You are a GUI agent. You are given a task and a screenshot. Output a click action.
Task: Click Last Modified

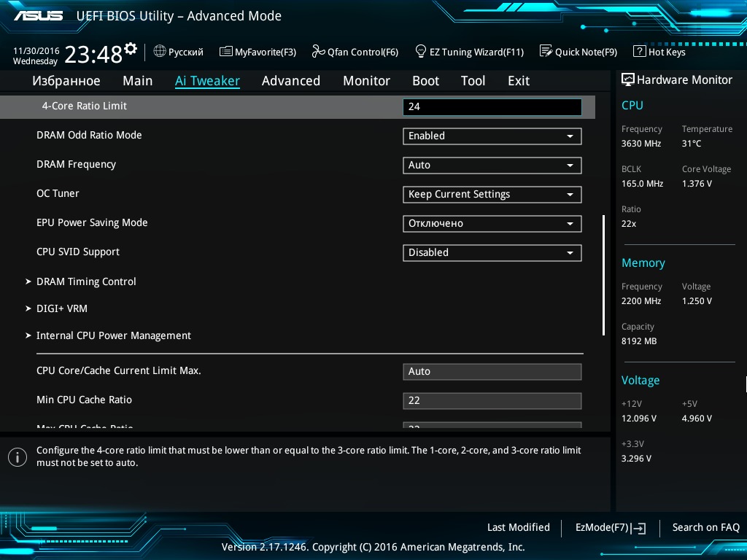(x=519, y=527)
